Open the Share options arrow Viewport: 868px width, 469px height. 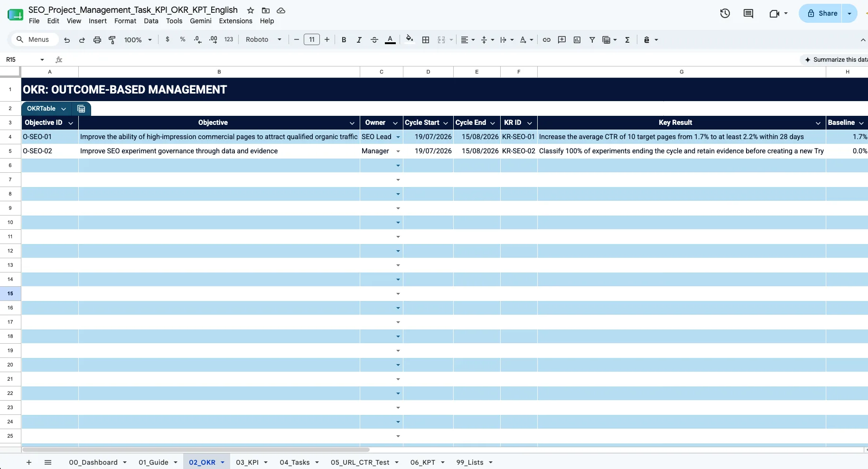(x=849, y=13)
